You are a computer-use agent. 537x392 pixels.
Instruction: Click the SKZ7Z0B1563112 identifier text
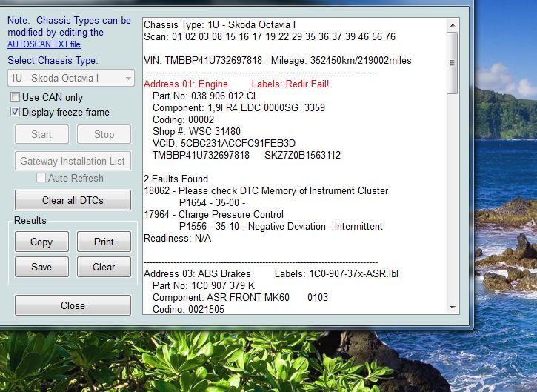[x=302, y=155]
